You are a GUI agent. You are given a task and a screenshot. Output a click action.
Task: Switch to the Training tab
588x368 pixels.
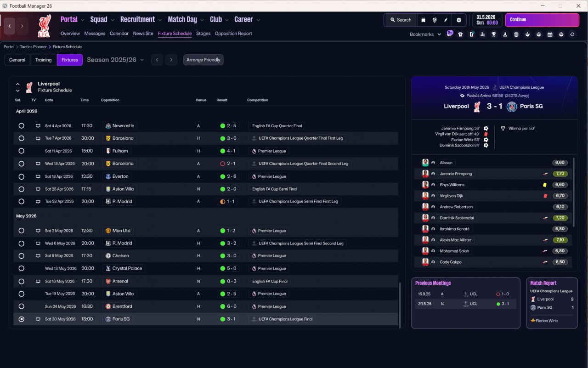pos(44,60)
